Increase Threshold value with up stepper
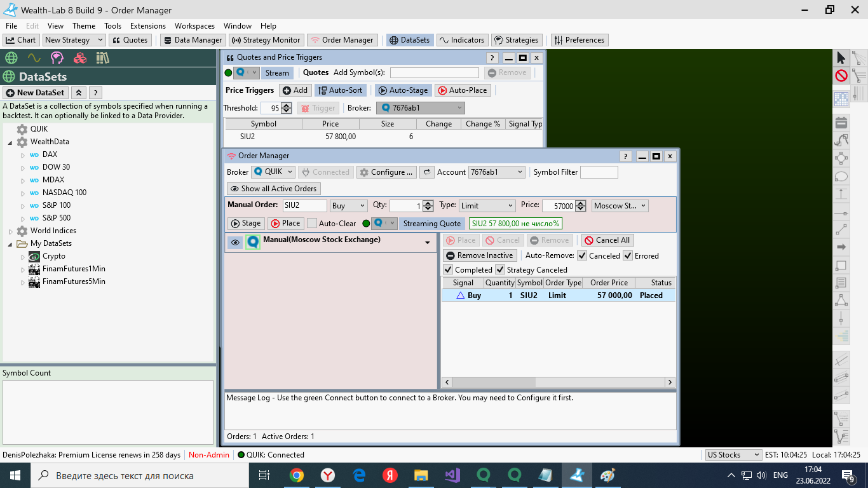 287,105
